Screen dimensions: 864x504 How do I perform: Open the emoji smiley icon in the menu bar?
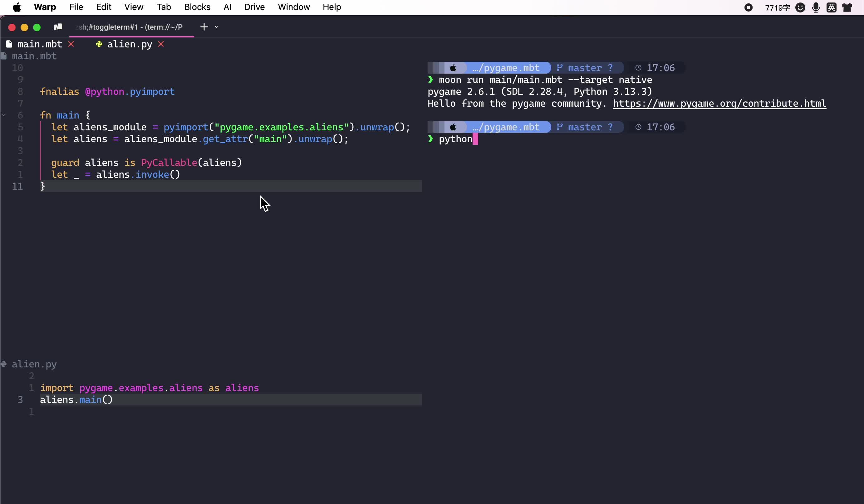[800, 7]
